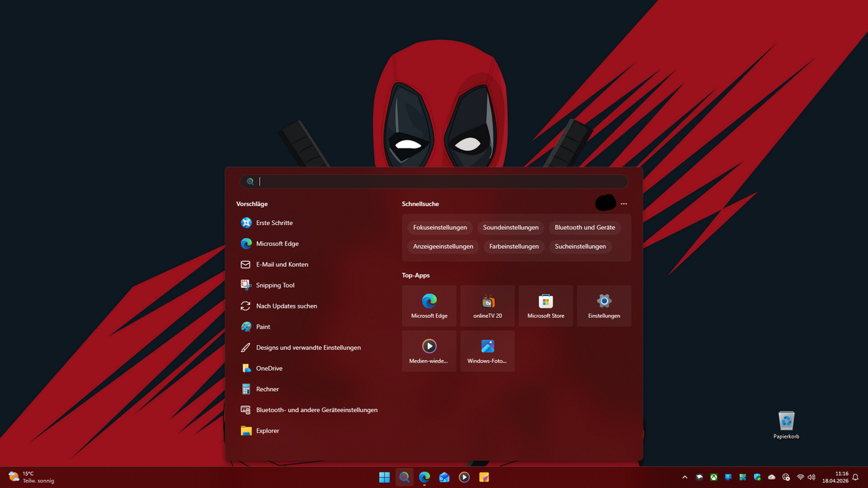This screenshot has height=488, width=868.
Task: Launch the onlineTV 20 top app tile
Action: [488, 306]
